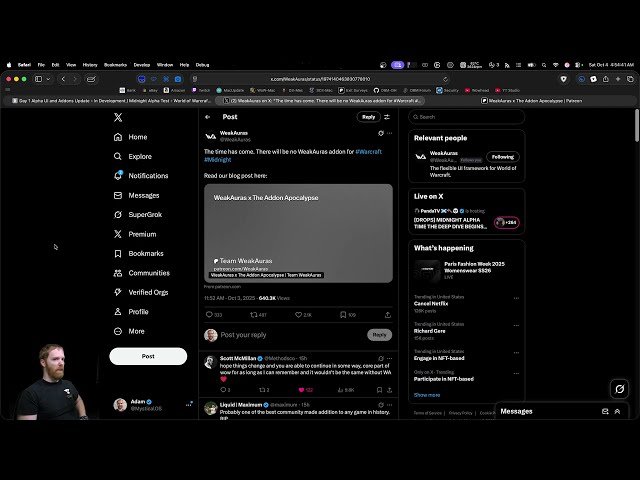Bookmark the WeakAuras post

click(343, 315)
